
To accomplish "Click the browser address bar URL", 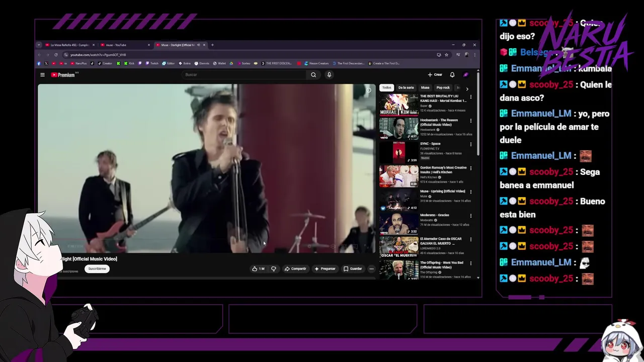I will click(x=98, y=55).
